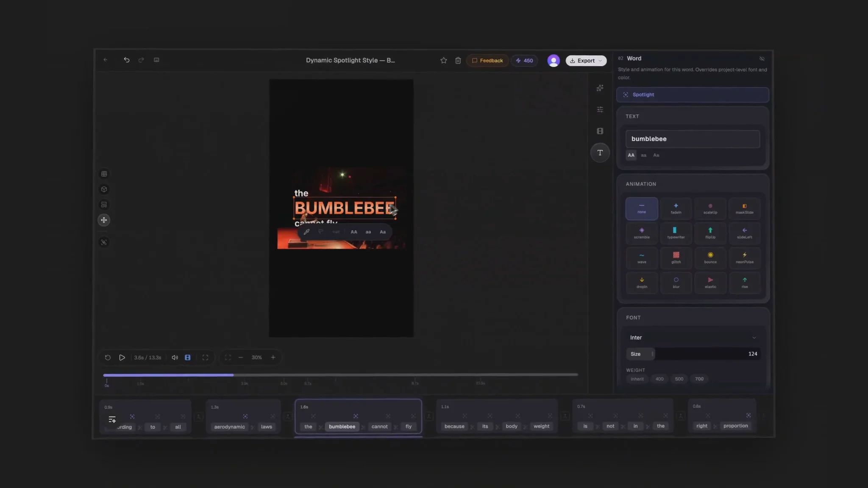This screenshot has height=488, width=868.
Task: Undo the last edit
Action: (126, 60)
